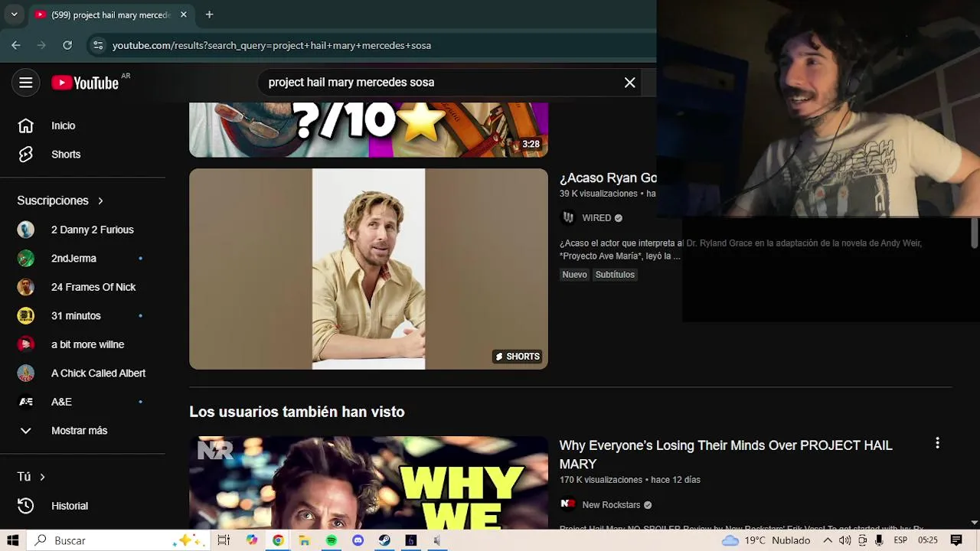Open the three-dot menu for the Why Everyone's video
This screenshot has width=980, height=551.
coord(937,443)
